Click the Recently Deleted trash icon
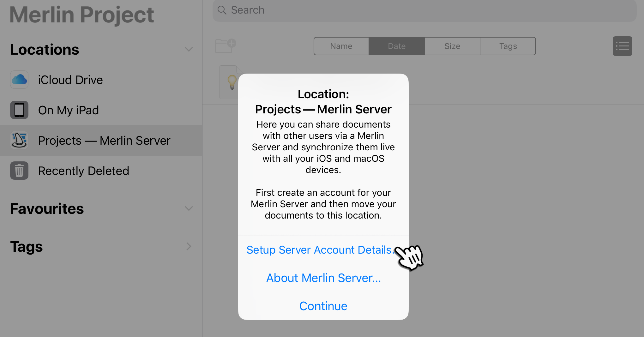Screen dimensions: 644x337 pyautogui.click(x=19, y=171)
